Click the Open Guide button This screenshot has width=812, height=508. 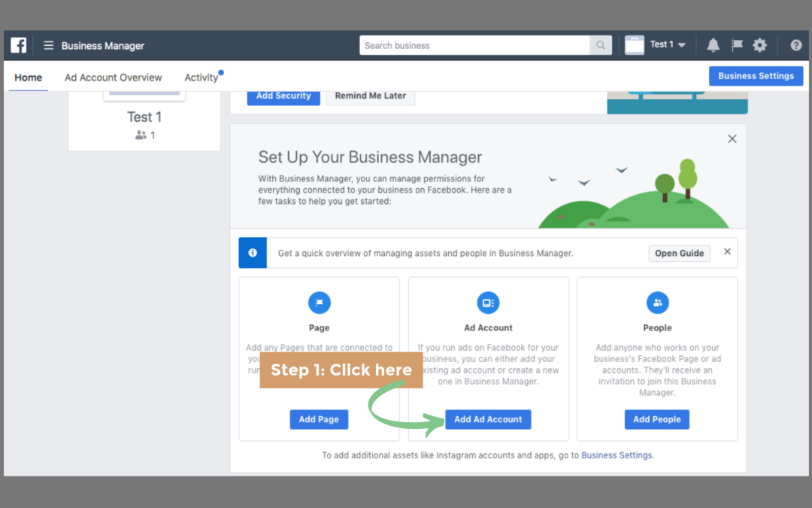[x=679, y=253]
